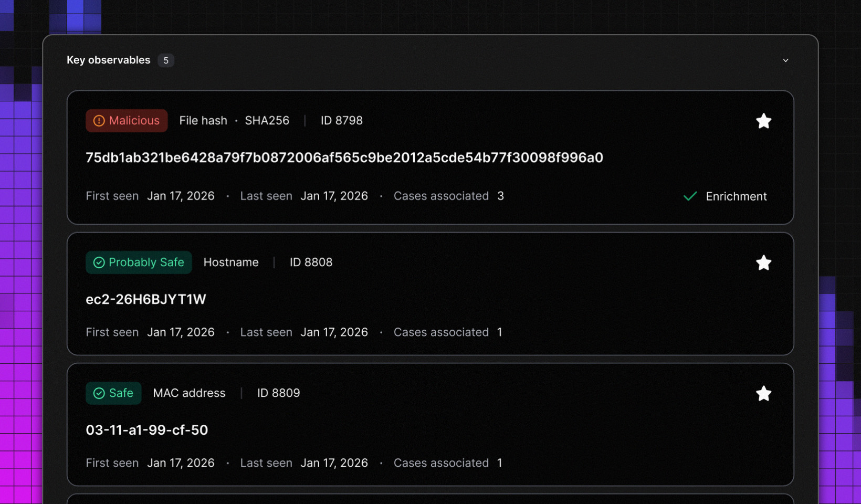Collapse the Key observables section chevron
Image resolution: width=861 pixels, height=504 pixels.
point(785,60)
